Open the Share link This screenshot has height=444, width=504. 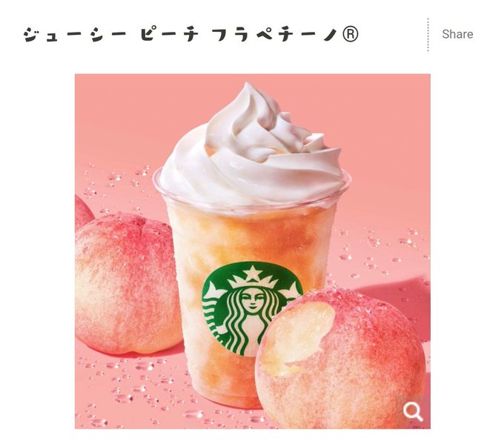457,34
